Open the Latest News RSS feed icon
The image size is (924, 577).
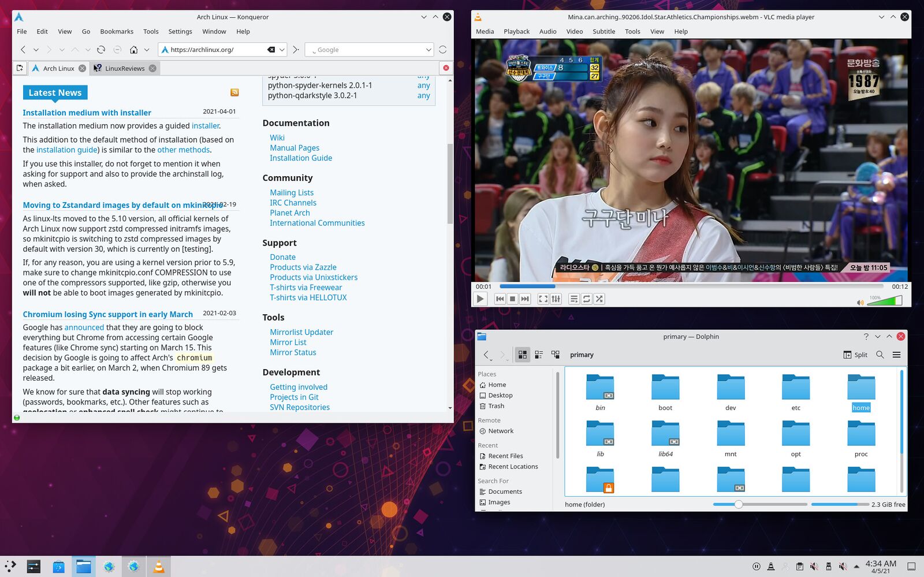[234, 92]
